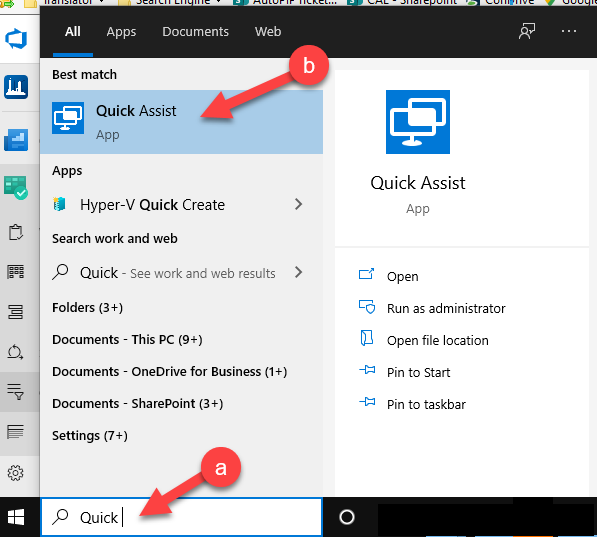Expand Quick work and web results arrow
Viewport: 597px width, 540px height.
coord(298,272)
